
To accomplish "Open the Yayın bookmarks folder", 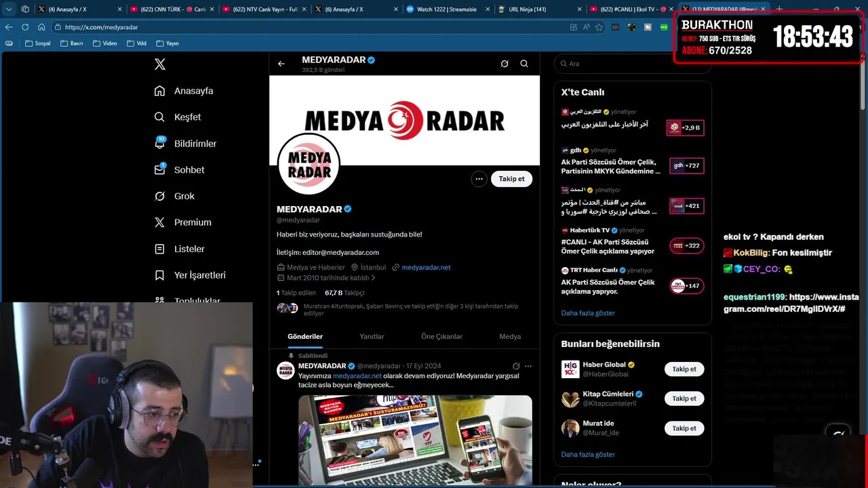I will [167, 43].
